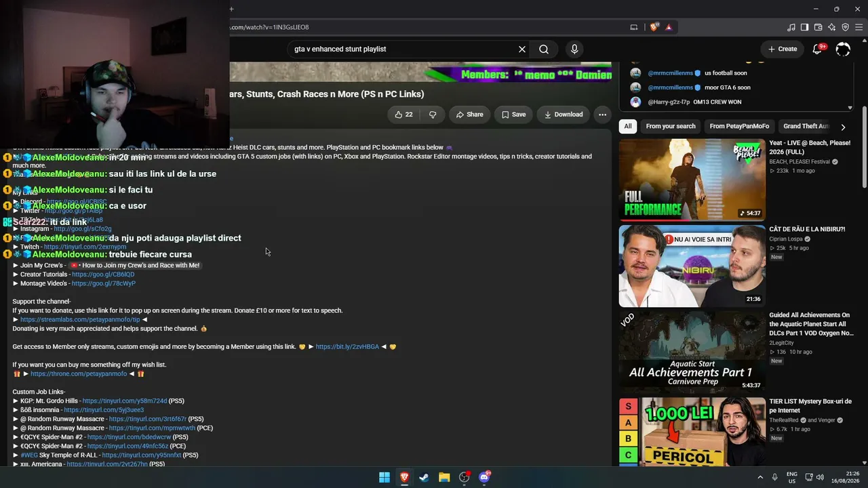The height and width of the screenshot is (488, 868).
Task: Open the Spider-Man #2 PS5 tinyurl link
Action: (130, 437)
